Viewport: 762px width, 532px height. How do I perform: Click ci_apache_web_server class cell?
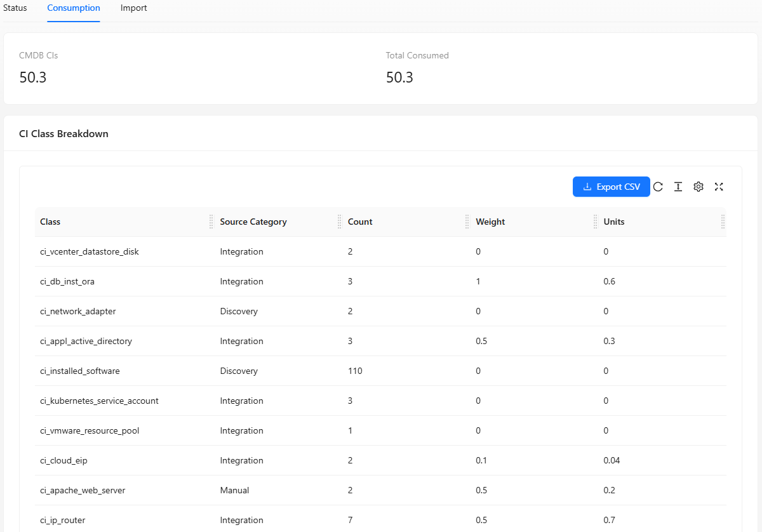click(83, 490)
